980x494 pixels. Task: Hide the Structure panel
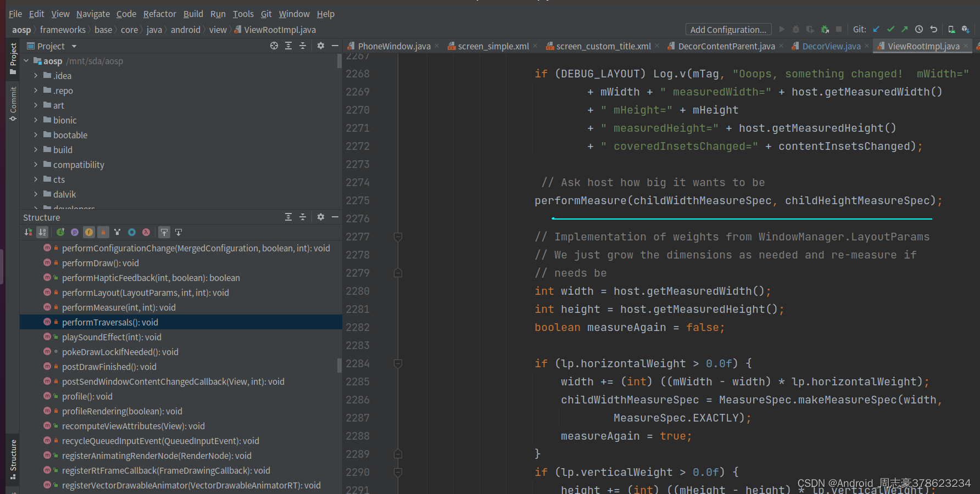pos(335,217)
